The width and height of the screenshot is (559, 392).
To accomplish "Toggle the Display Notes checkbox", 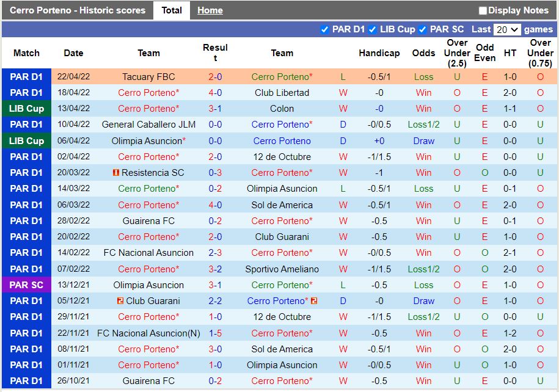I will [483, 10].
